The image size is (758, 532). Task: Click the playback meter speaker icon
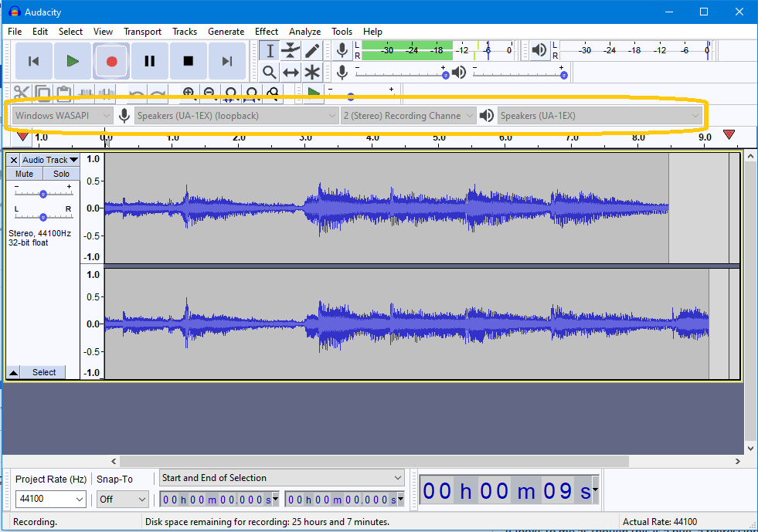(539, 50)
